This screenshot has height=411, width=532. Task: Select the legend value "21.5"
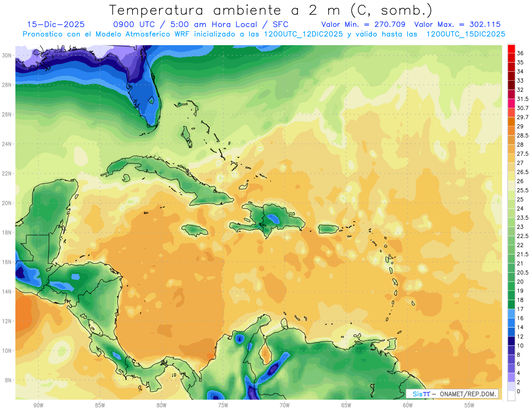523,254
